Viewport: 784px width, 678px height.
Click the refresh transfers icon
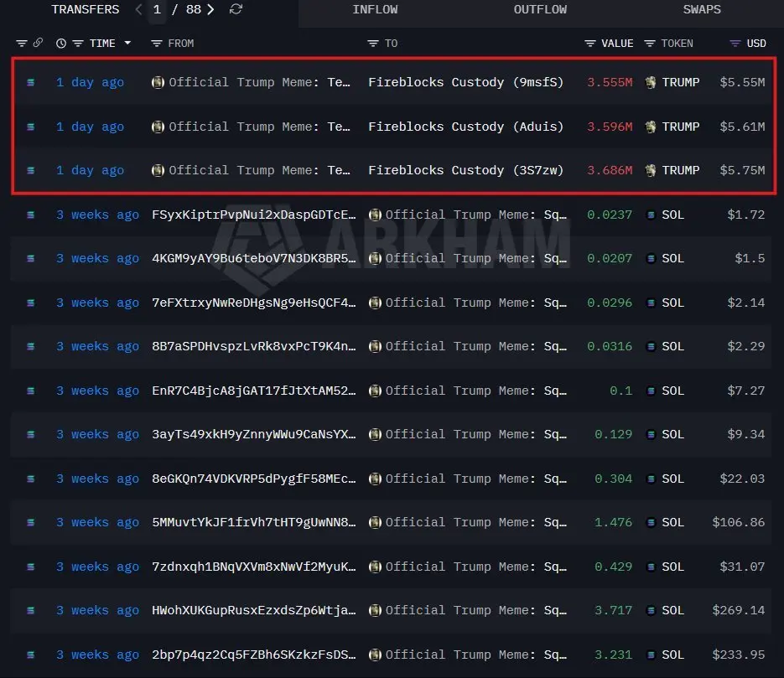(x=236, y=9)
